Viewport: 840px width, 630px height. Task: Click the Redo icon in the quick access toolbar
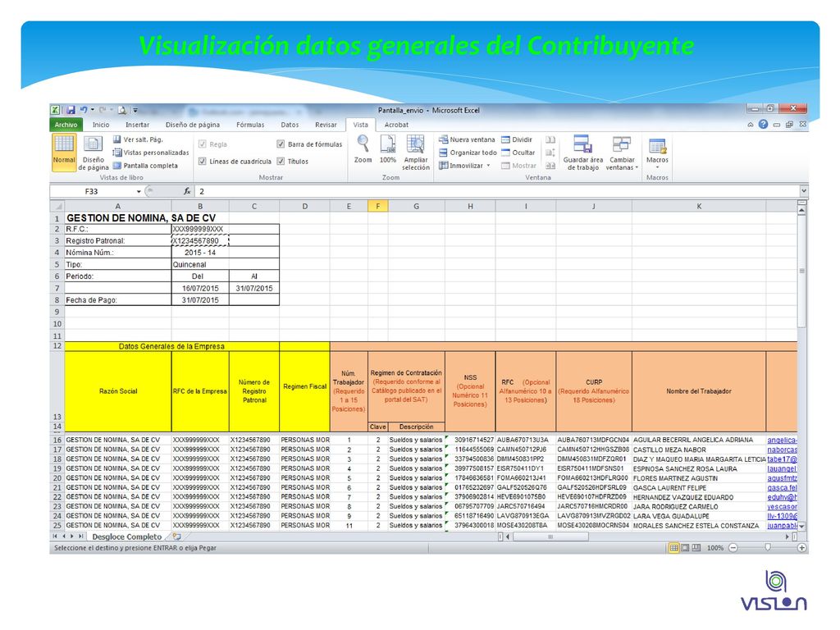pyautogui.click(x=103, y=111)
